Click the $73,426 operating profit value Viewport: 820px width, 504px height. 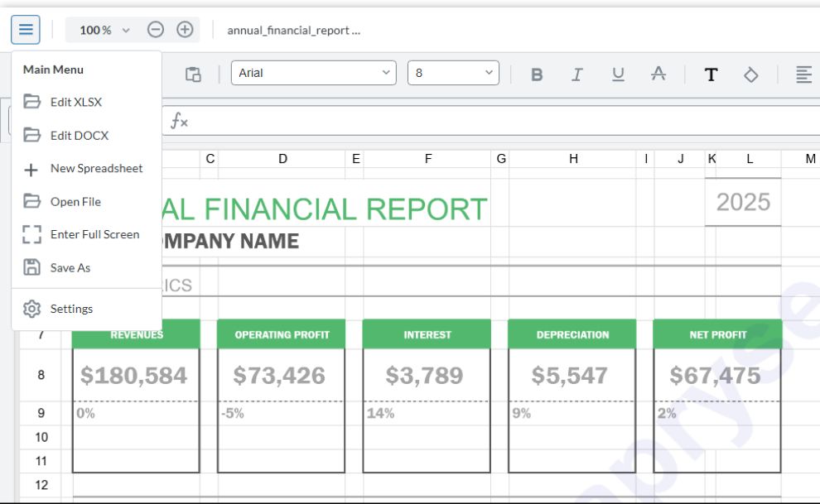279,376
